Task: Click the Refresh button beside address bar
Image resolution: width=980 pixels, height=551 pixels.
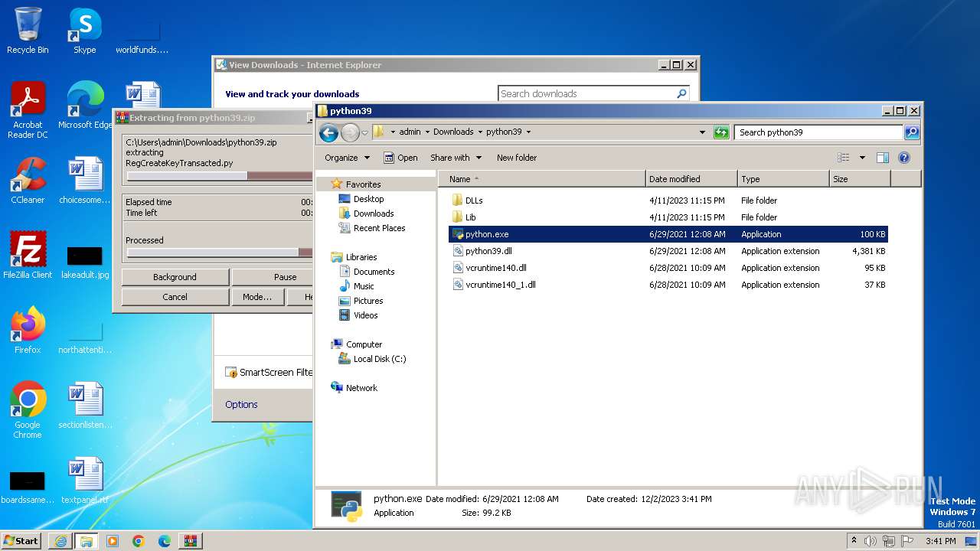Action: (721, 132)
